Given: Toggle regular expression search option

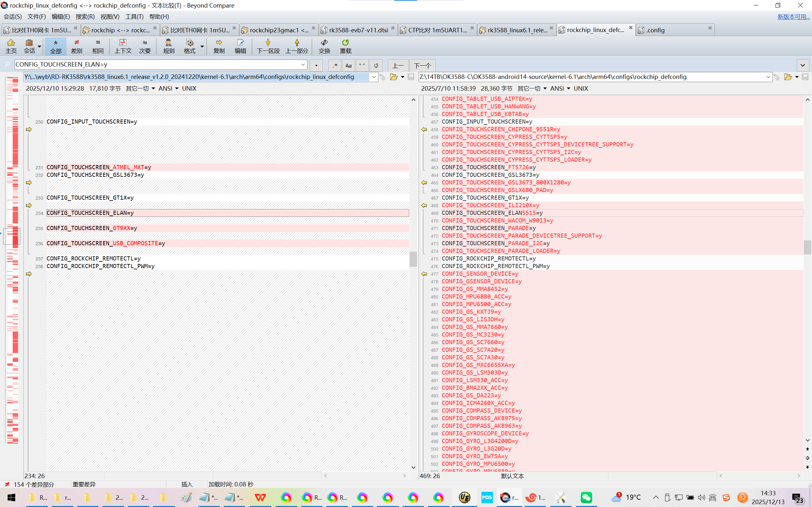Looking at the screenshot, I should click(335, 65).
